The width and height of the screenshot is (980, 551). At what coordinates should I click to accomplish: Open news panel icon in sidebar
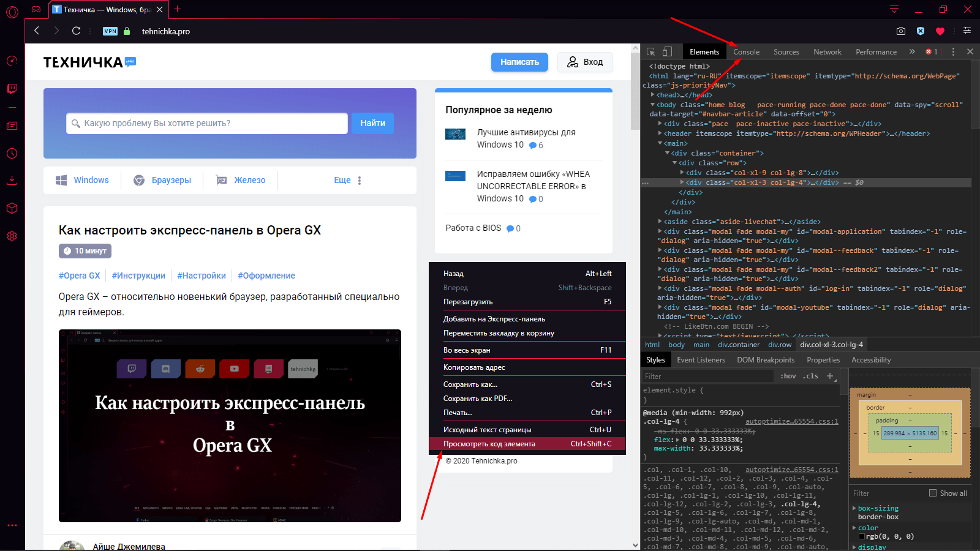[x=12, y=126]
